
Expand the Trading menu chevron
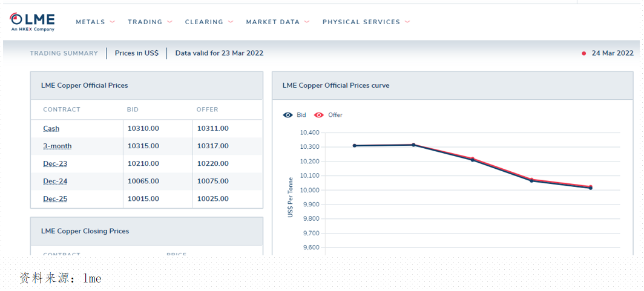[169, 22]
